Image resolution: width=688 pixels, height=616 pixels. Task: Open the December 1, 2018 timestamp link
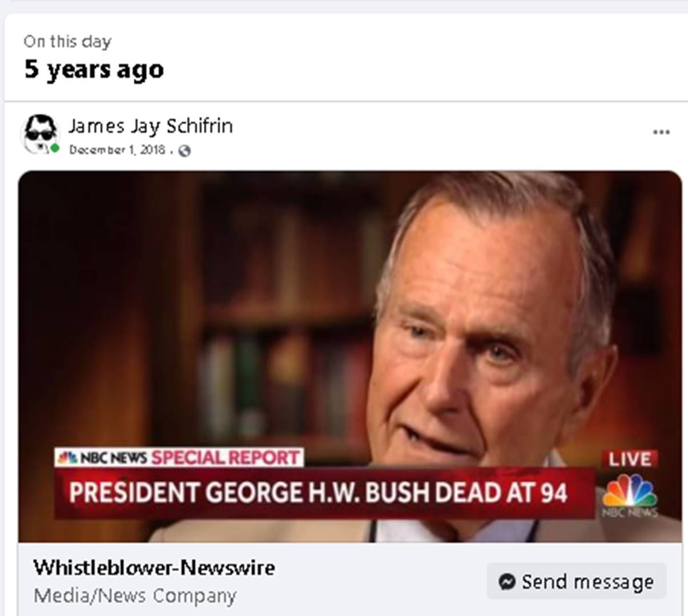pyautogui.click(x=117, y=150)
